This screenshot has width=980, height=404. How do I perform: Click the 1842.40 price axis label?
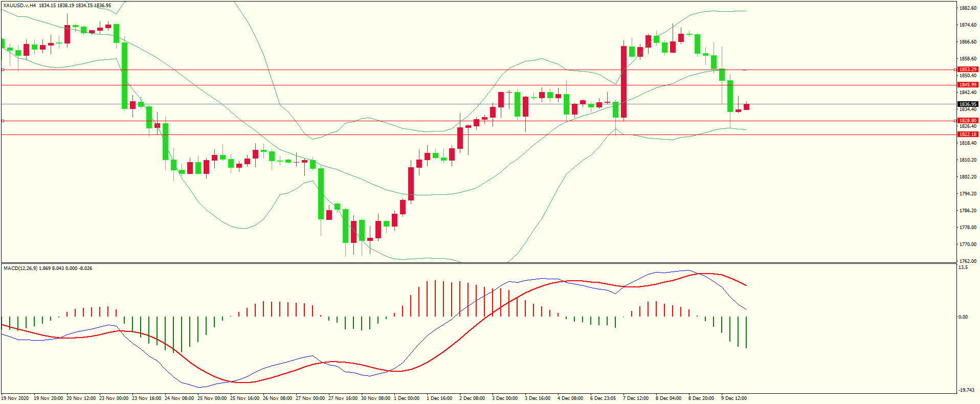coord(968,93)
